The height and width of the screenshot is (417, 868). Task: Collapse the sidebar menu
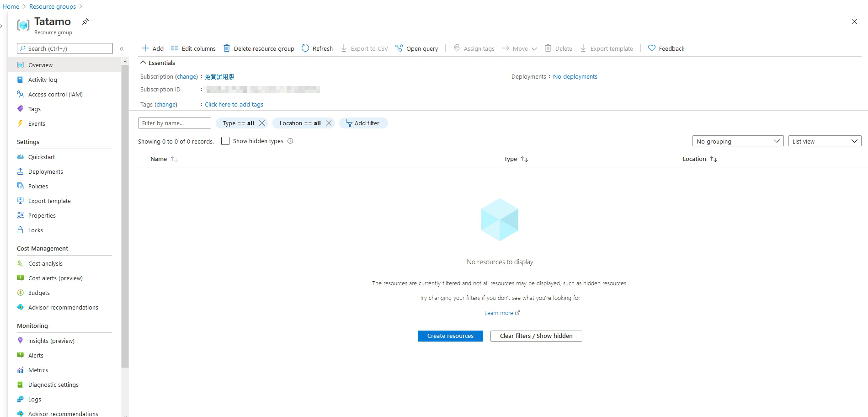[x=122, y=48]
